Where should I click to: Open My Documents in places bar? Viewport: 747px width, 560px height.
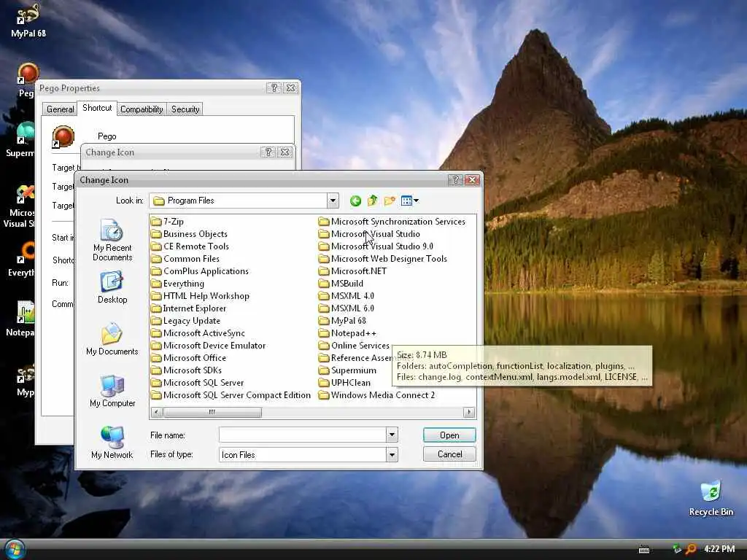(112, 340)
